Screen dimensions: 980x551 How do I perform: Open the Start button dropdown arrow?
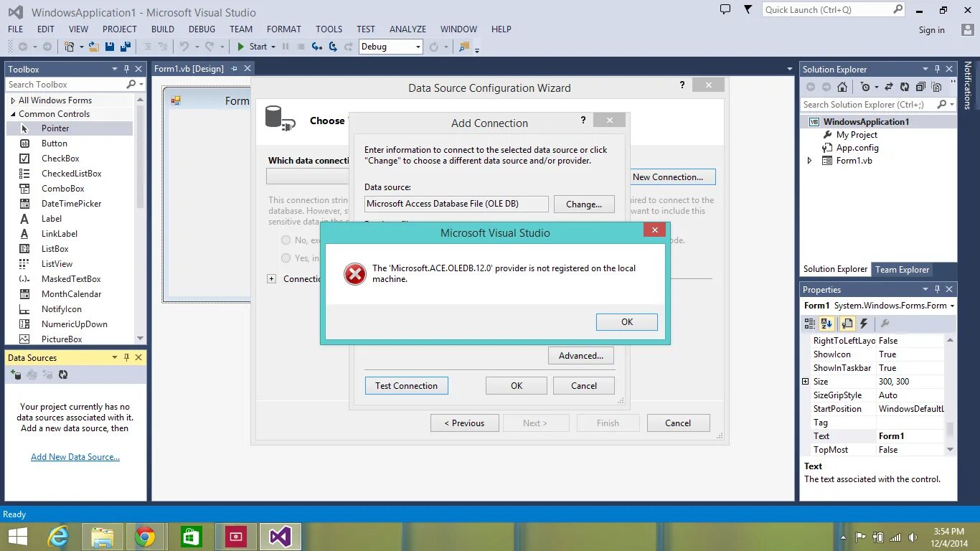(273, 47)
